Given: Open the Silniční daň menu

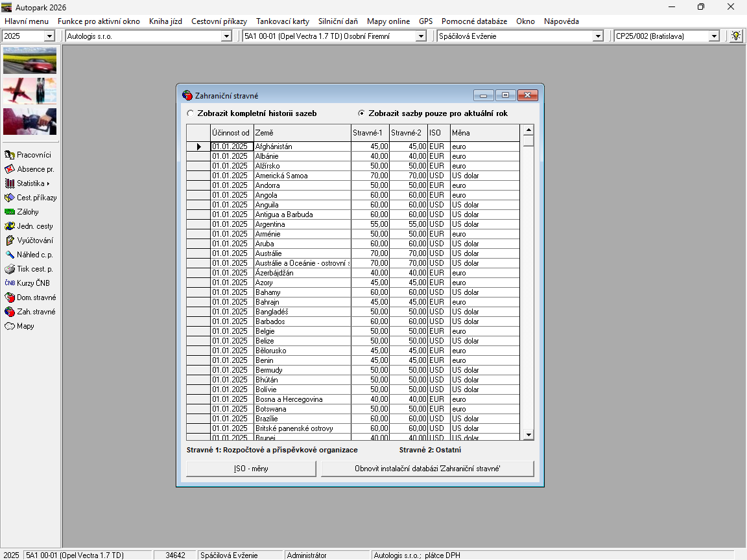Looking at the screenshot, I should click(338, 21).
